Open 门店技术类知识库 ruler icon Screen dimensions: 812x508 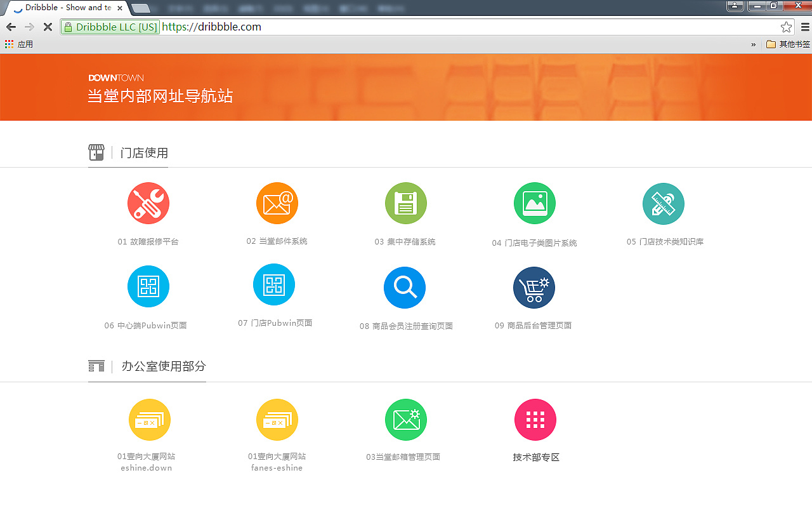coord(664,203)
